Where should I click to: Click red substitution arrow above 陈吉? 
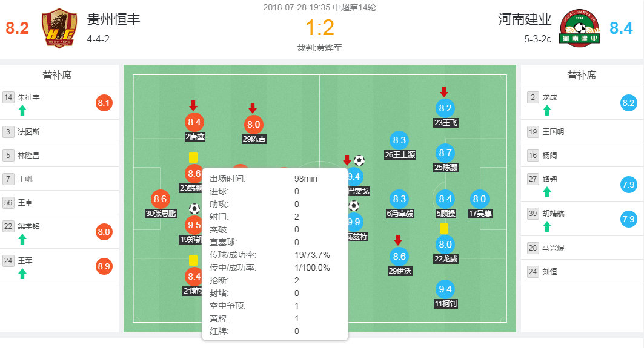(253, 108)
